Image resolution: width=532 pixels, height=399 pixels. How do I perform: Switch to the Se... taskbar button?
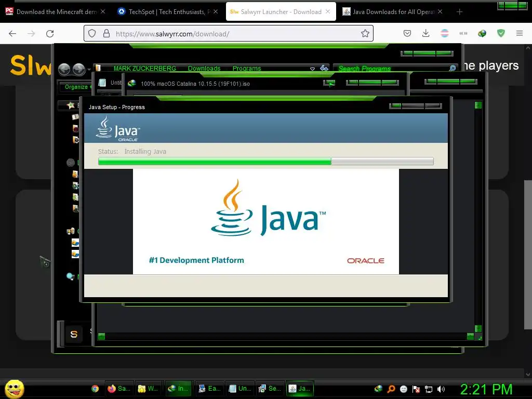[x=270, y=389]
